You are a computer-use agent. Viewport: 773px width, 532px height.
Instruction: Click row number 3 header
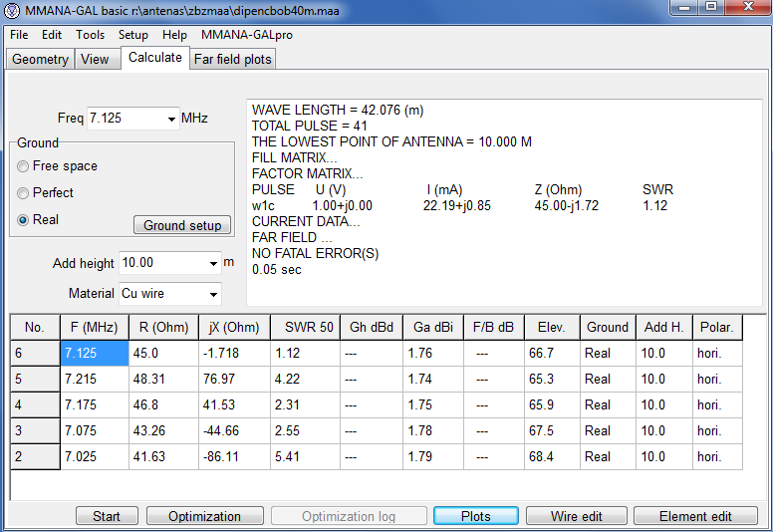35,431
